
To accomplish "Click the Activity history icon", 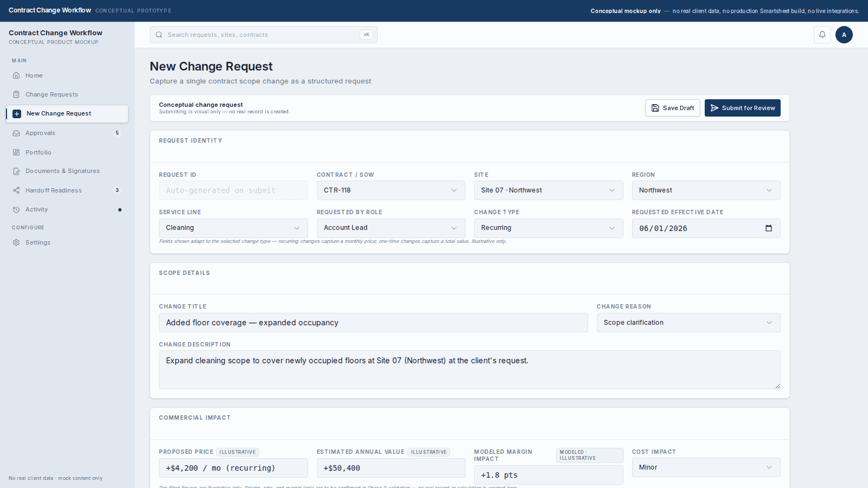I will pyautogui.click(x=16, y=209).
